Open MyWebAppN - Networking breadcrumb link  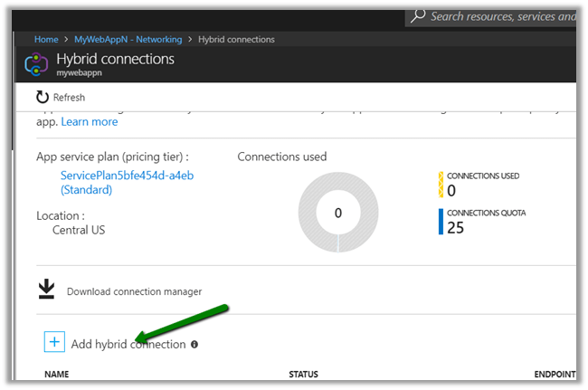click(128, 39)
